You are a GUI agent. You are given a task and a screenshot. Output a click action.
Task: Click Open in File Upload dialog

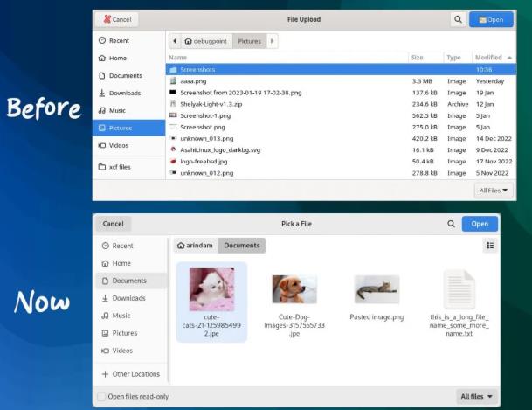(x=491, y=20)
